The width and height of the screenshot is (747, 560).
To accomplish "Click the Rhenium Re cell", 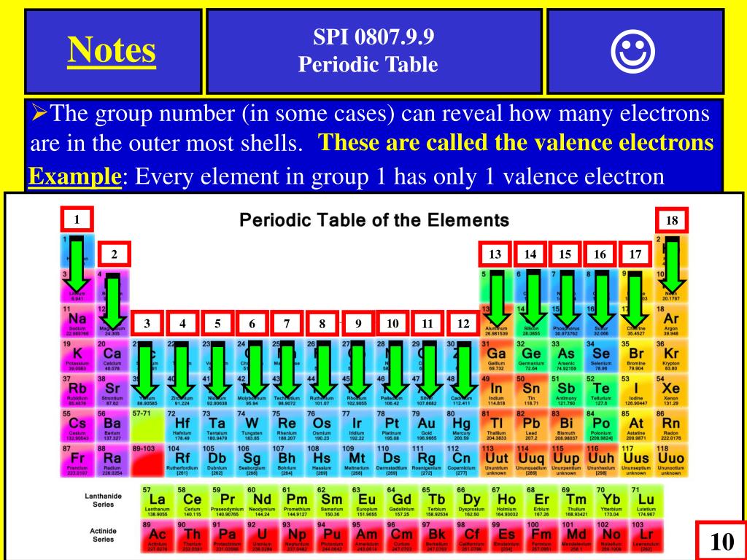I will point(287,426).
